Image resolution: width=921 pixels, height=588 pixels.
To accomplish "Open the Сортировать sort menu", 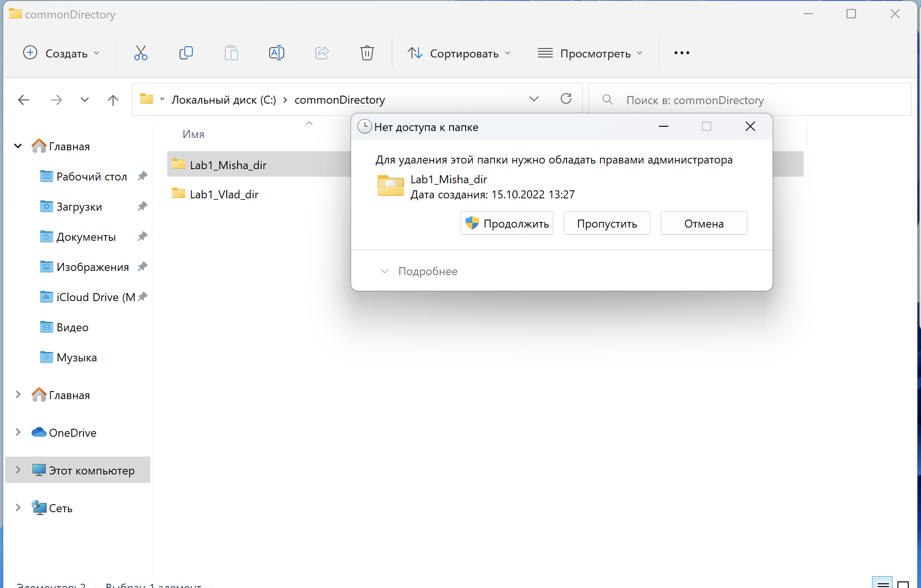I will (x=459, y=53).
